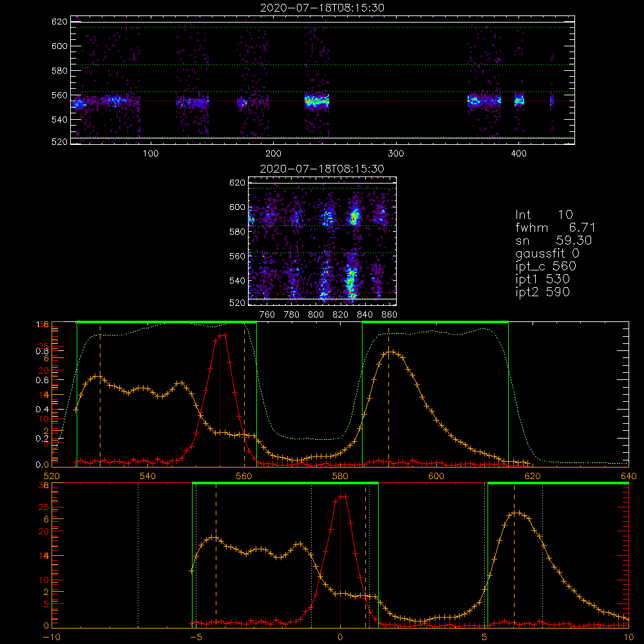Click the -10 x-axis label of the bottom plot
The width and height of the screenshot is (644, 644).
pyautogui.click(x=52, y=638)
